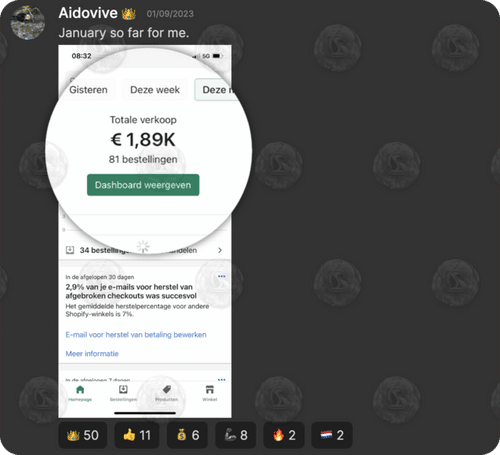Click Aidovive's profile avatar
This screenshot has height=455, width=500.
pos(28,22)
